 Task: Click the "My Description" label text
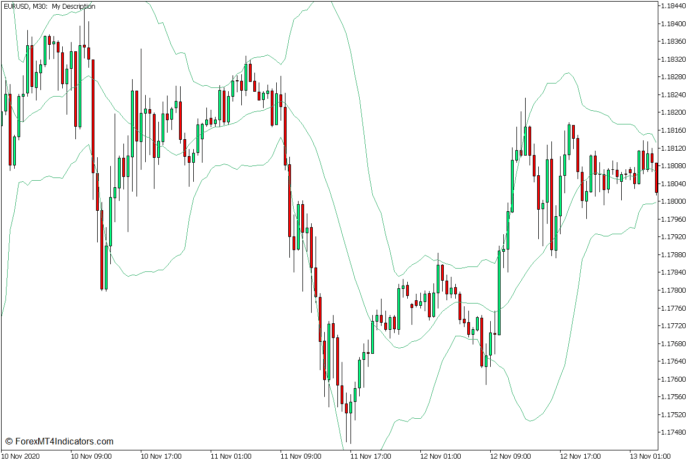(74, 6)
